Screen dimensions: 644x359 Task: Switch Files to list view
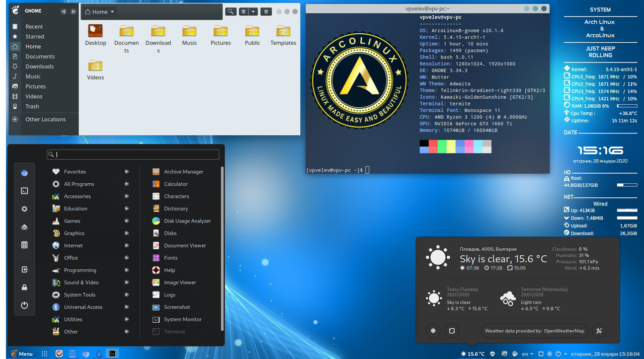244,12
